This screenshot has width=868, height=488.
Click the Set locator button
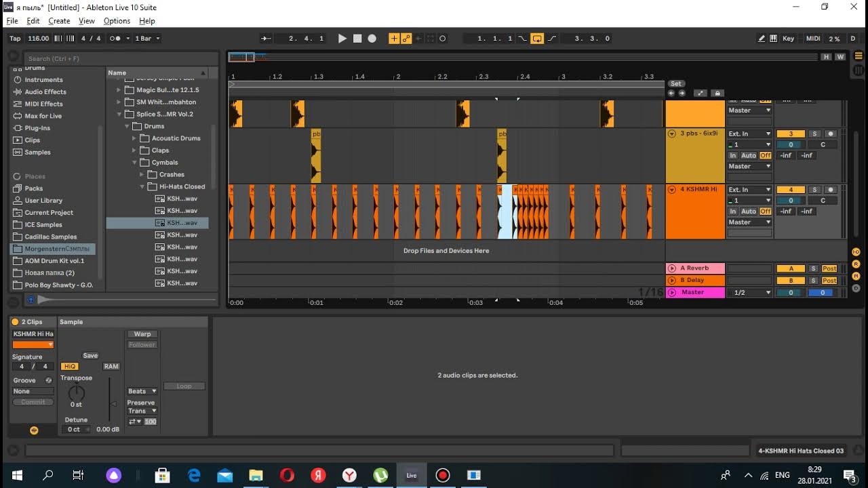675,84
